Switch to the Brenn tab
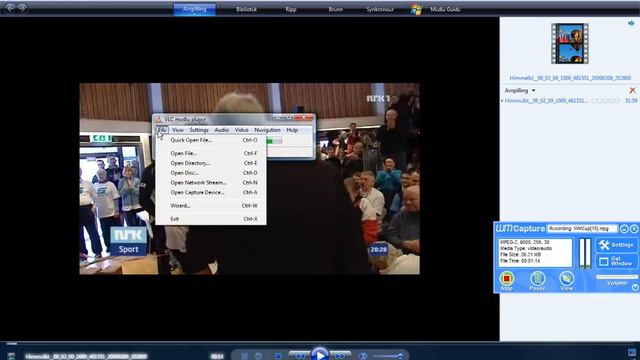The image size is (640, 360). pos(336,9)
